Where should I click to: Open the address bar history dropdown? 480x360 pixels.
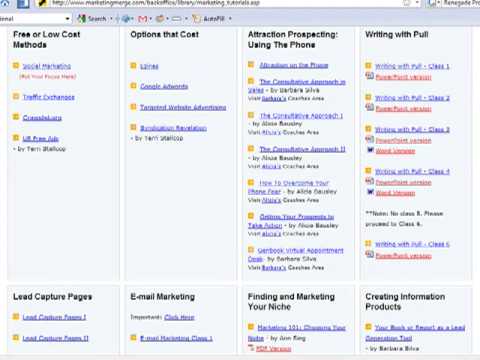point(417,3)
